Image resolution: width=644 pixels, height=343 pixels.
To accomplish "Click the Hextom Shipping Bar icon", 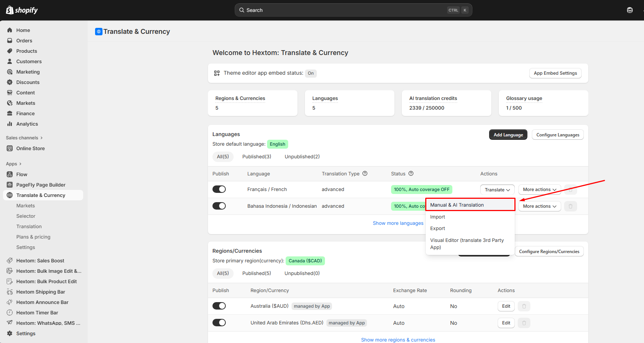I will click(10, 292).
